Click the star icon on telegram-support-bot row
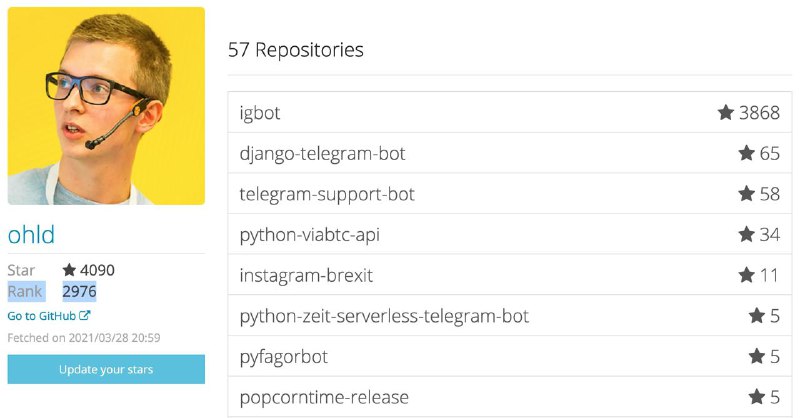Image resolution: width=800 pixels, height=418 pixels. (x=746, y=193)
